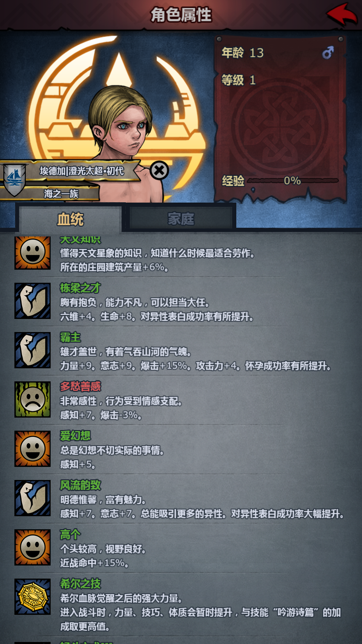Image resolution: width=362 pixels, height=644 pixels.
Task: Tap the 天文知识 smiley icon at top of list
Action: [x=33, y=253]
